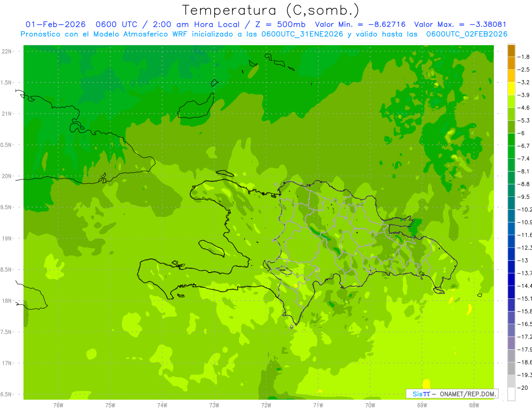532x411 pixels.
Task: Click the 'Sis' logo text beside ONAMET
Action: click(417, 394)
